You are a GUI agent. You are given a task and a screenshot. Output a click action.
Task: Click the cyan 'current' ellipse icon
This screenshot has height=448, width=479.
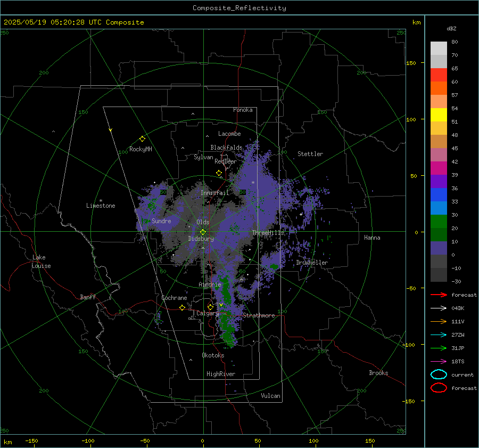[439, 374]
